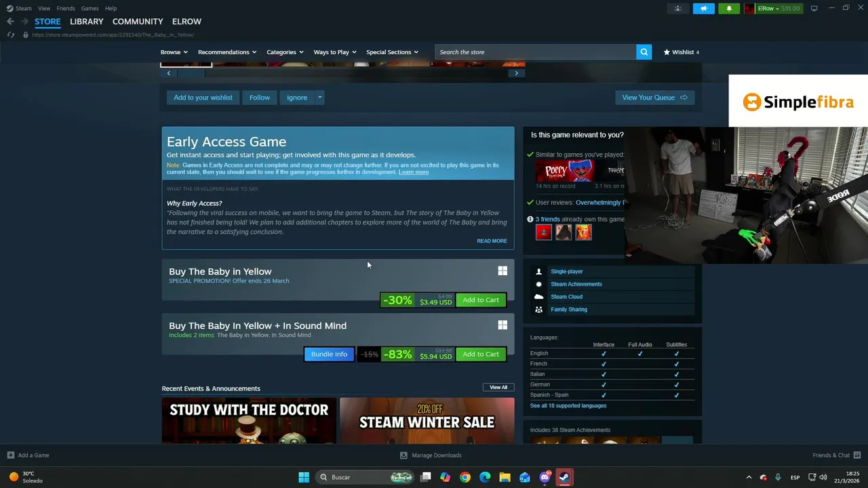Expand the Special Sections dropdown
This screenshot has height=488, width=868.
coord(392,52)
